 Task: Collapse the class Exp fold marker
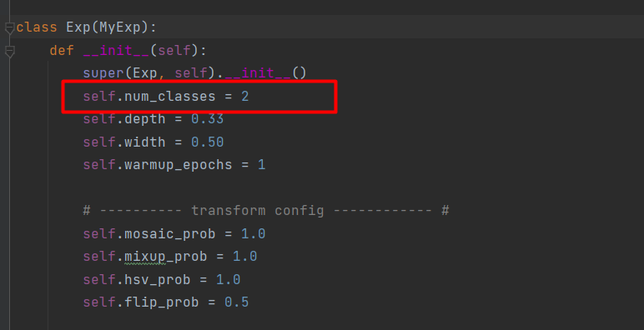(10, 27)
